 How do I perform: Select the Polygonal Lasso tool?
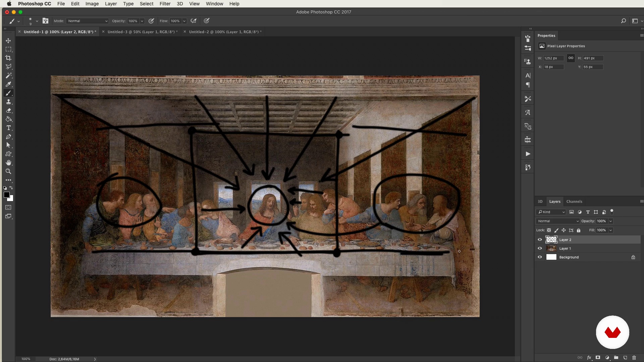pyautogui.click(x=8, y=67)
